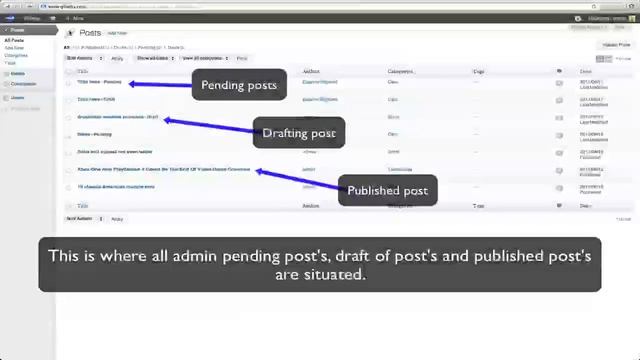
Task: Tick checkbox of the Xbox One And PlayStation 4 post
Action: click(69, 171)
